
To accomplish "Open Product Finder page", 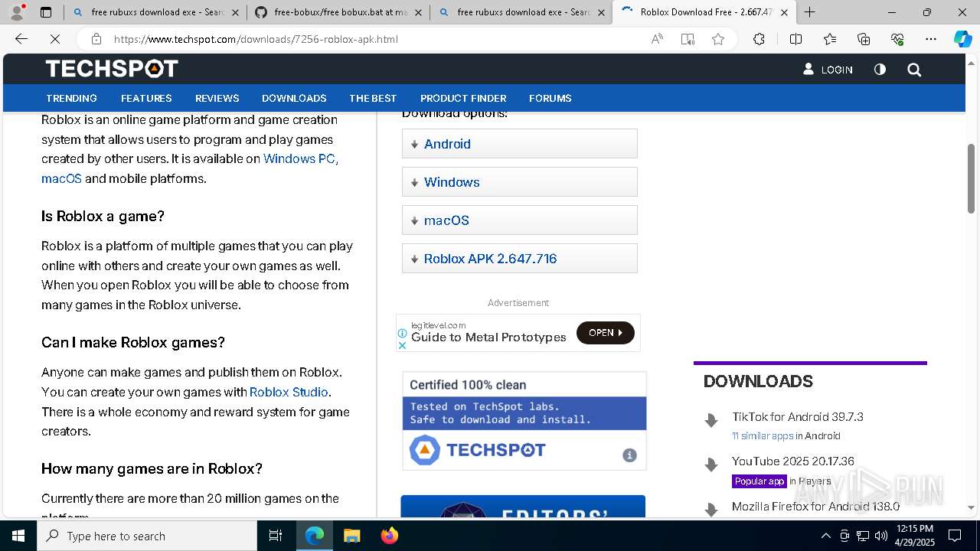I will 463,98.
